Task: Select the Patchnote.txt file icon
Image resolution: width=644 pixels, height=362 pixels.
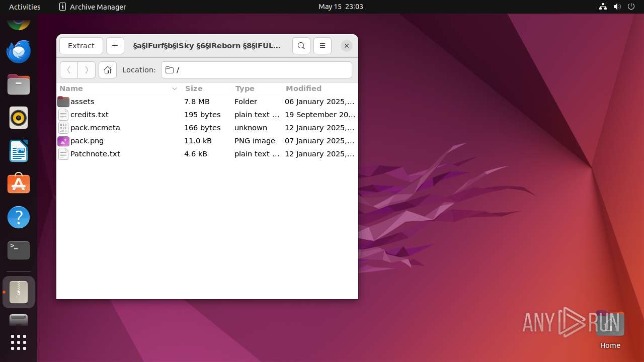Action: [63, 154]
